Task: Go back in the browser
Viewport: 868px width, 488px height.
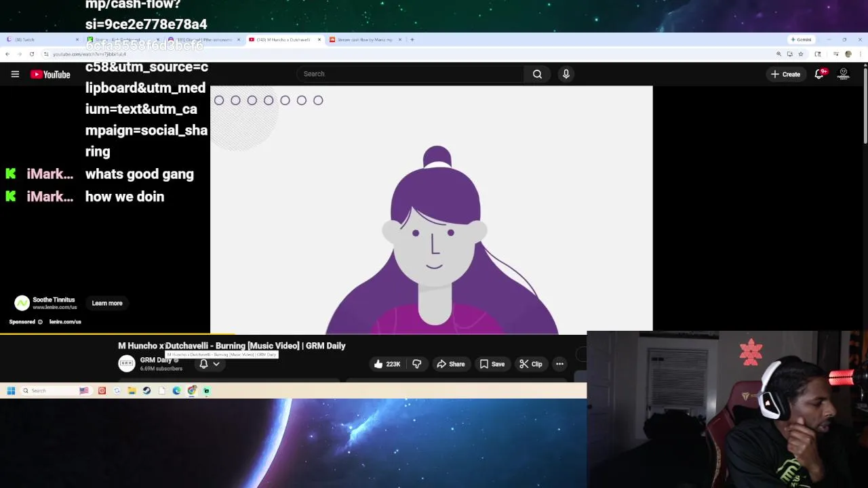Action: pyautogui.click(x=7, y=54)
